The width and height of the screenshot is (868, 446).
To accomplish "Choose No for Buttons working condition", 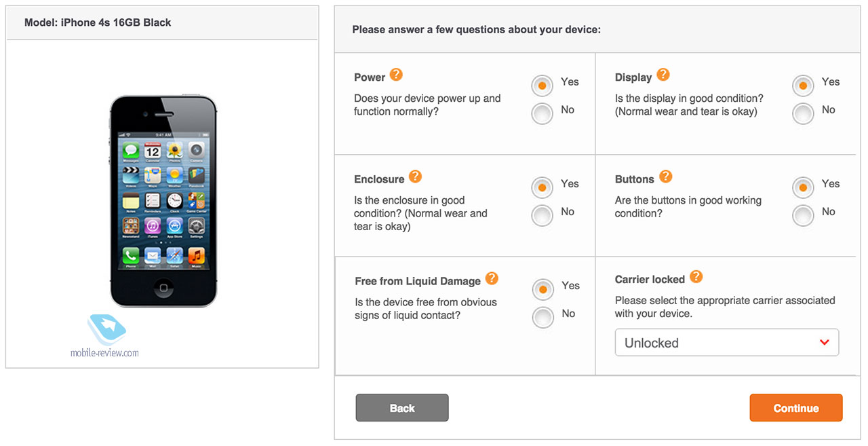I will pos(804,215).
